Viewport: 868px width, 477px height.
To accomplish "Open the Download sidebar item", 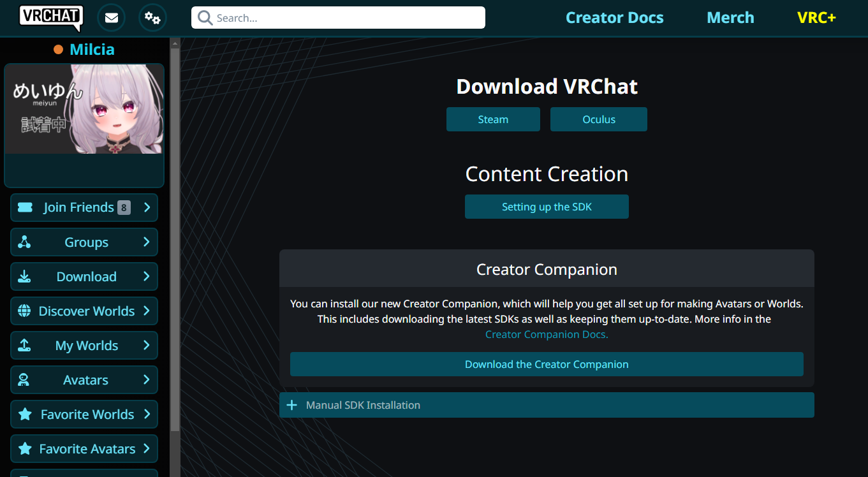I will 84,276.
